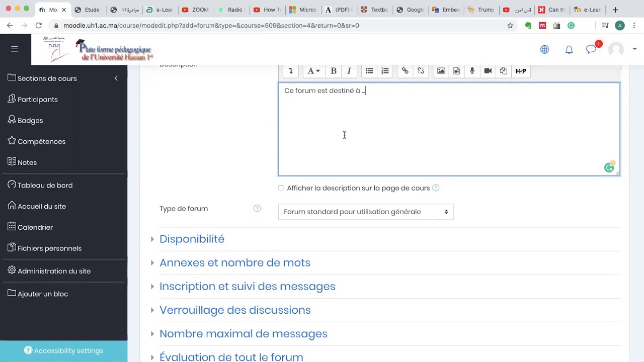Open the manage files icon in editor
This screenshot has height=362, width=644.
click(x=503, y=71)
